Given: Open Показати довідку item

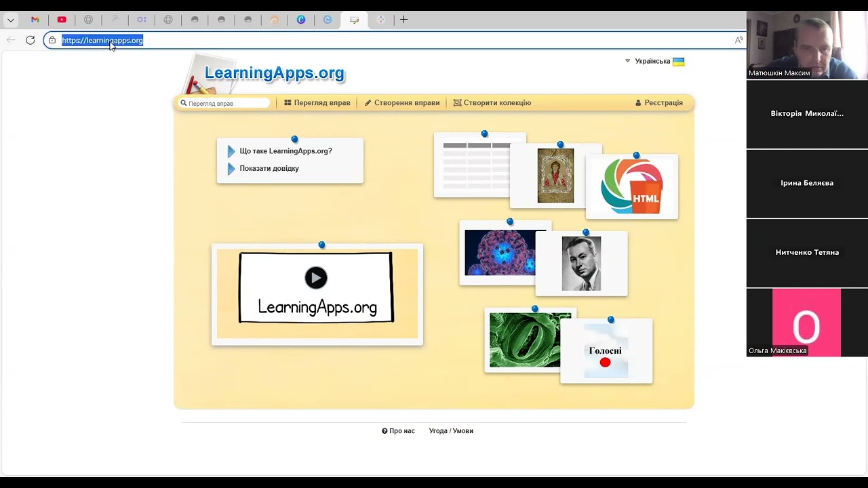Looking at the screenshot, I should (269, 168).
